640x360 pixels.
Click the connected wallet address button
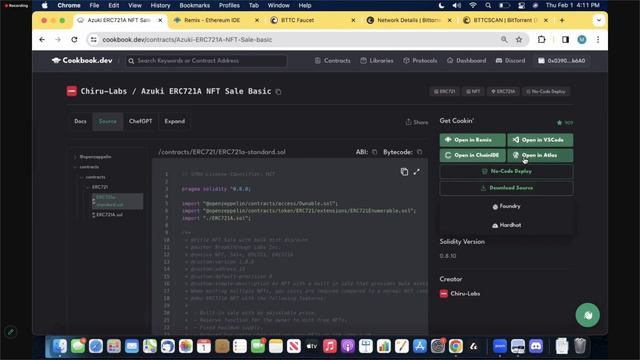pyautogui.click(x=561, y=60)
